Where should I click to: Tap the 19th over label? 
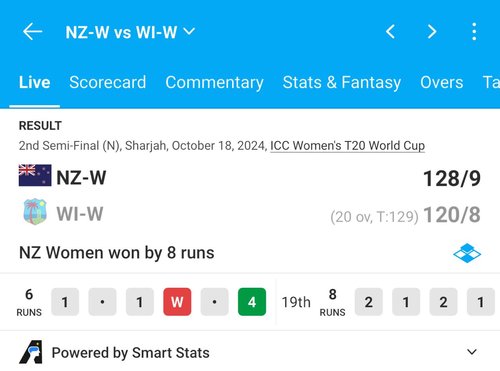click(296, 302)
